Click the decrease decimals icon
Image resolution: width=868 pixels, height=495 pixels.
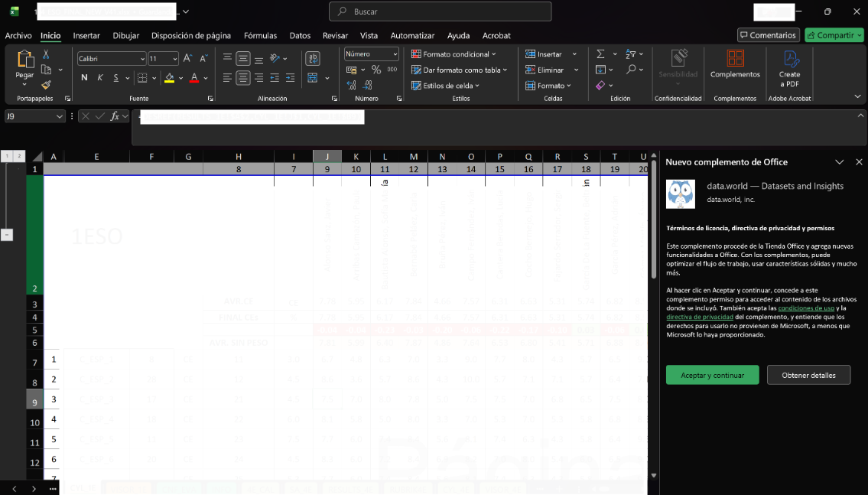[x=368, y=85]
